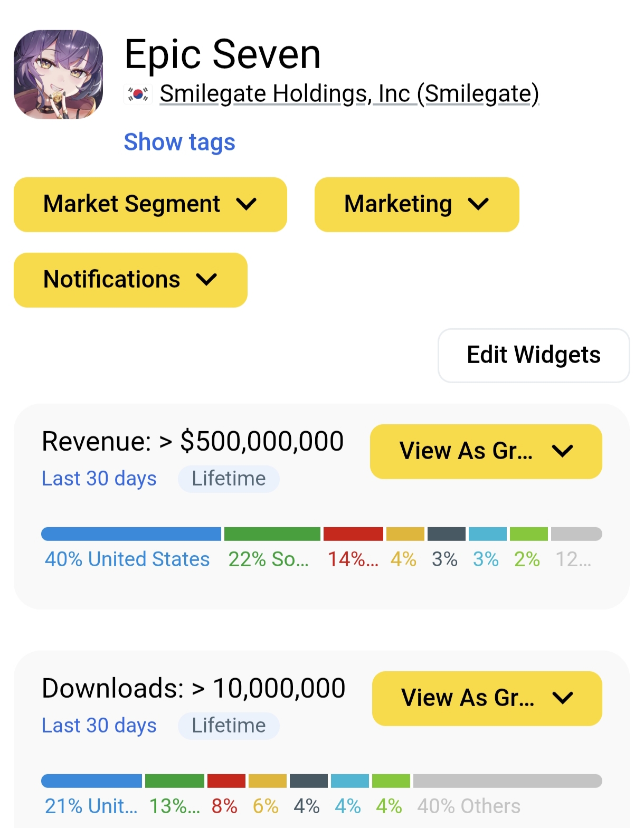Select Lifetime tab in Downloads widget
644x828 pixels.
229,726
